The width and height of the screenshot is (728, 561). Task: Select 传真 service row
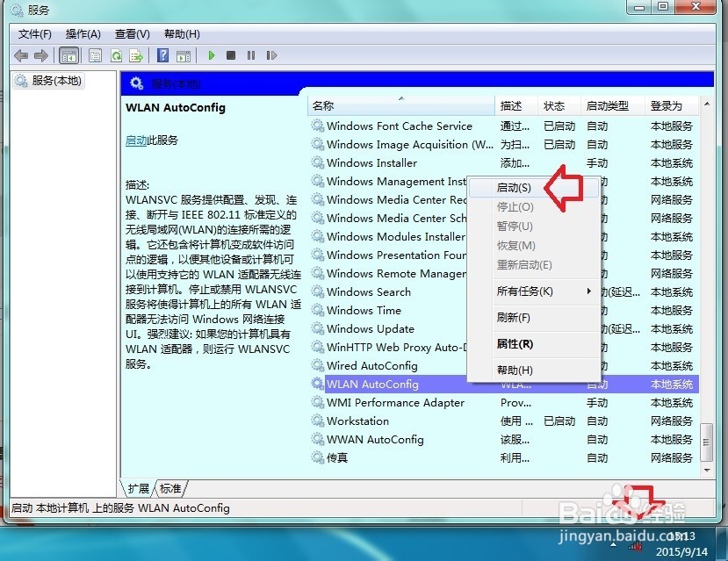504,458
